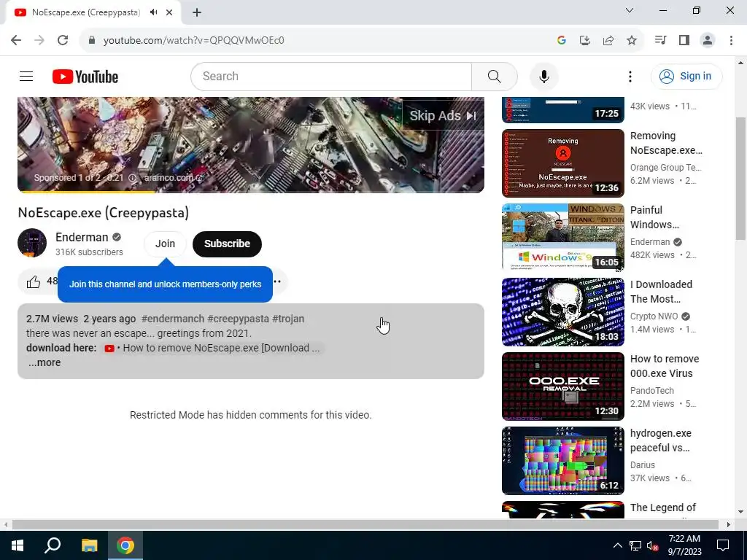Show hidden tray icons chevron
The height and width of the screenshot is (560, 747).
(x=617, y=545)
